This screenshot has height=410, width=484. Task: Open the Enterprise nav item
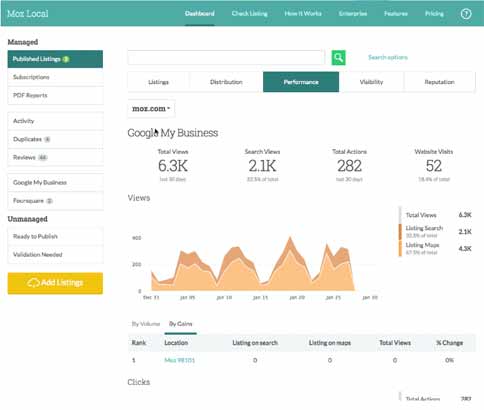353,14
